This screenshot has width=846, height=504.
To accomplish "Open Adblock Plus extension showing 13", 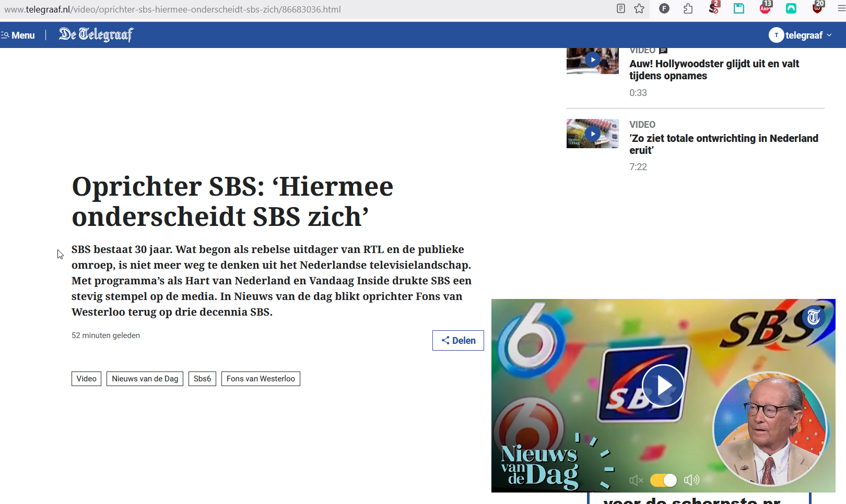I will (766, 7).
